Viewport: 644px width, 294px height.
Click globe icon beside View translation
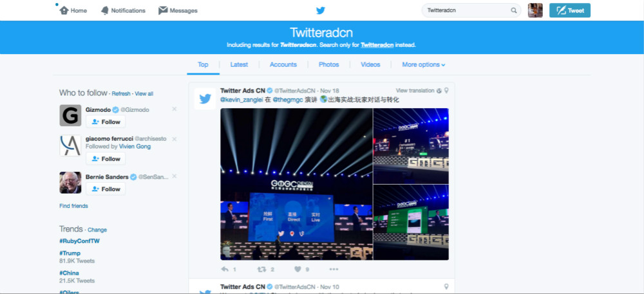(x=439, y=90)
